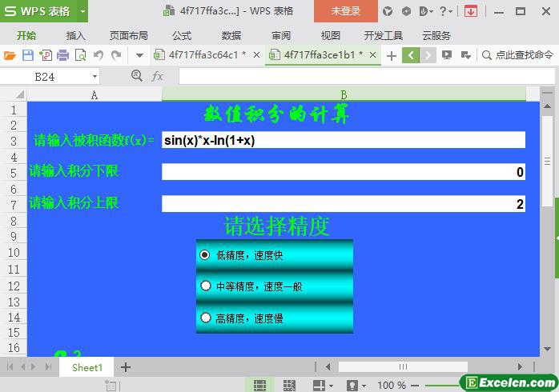Image resolution: width=559 pixels, height=392 pixels.
Task: Jump to last sheet navigation arrow
Action: point(49,366)
